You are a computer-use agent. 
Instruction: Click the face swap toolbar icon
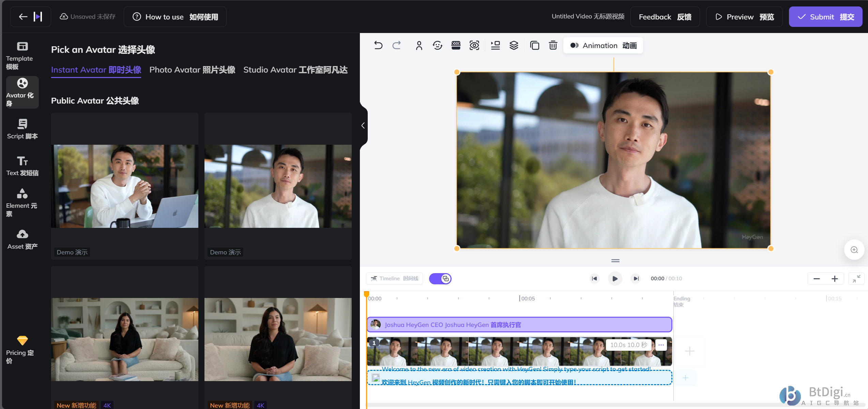pyautogui.click(x=438, y=45)
